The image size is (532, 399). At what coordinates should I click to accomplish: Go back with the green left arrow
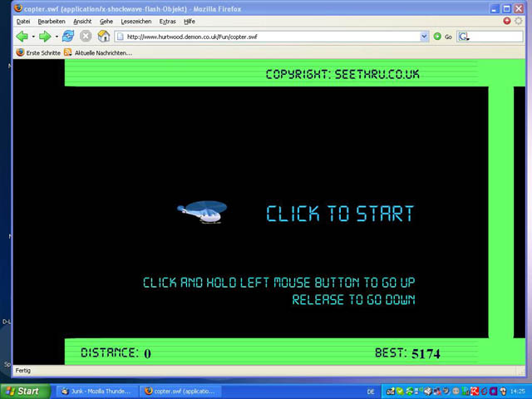point(22,37)
